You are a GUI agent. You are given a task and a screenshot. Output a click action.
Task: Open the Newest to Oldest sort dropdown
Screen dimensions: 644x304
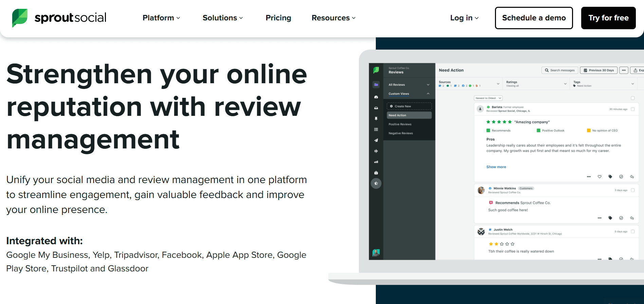coord(488,98)
